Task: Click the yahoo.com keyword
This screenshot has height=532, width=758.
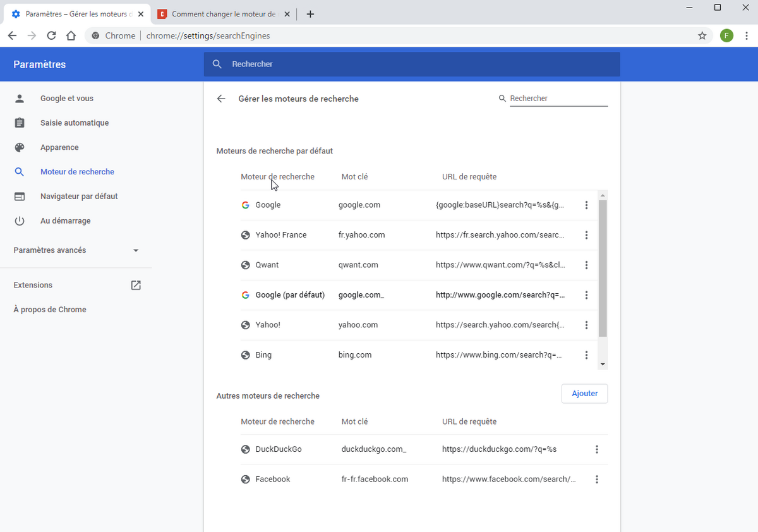Action: point(358,325)
